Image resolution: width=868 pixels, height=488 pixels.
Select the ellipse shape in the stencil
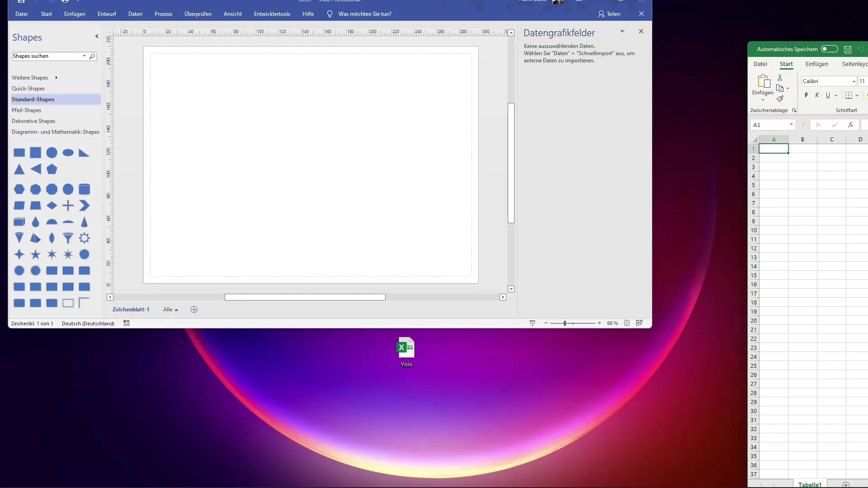pos(68,153)
